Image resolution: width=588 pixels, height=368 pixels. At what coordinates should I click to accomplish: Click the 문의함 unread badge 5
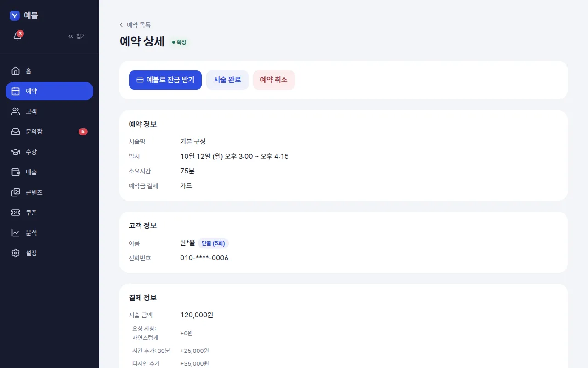coord(83,132)
